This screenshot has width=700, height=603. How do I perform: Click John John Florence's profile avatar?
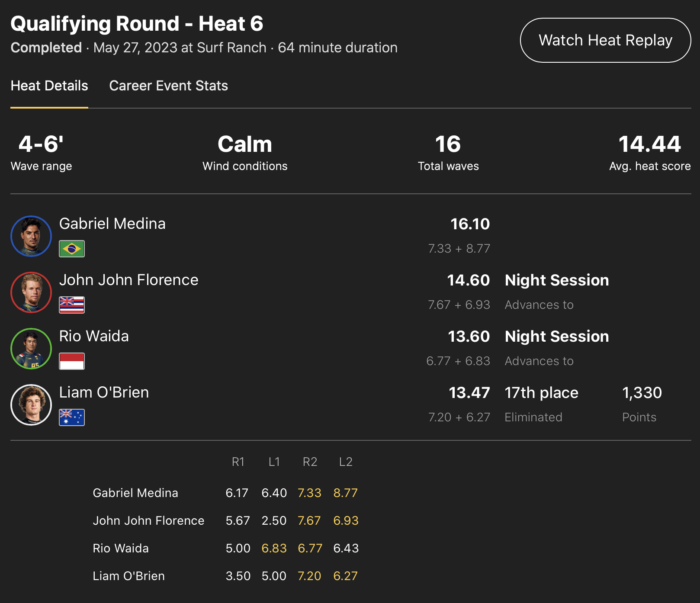pyautogui.click(x=31, y=292)
